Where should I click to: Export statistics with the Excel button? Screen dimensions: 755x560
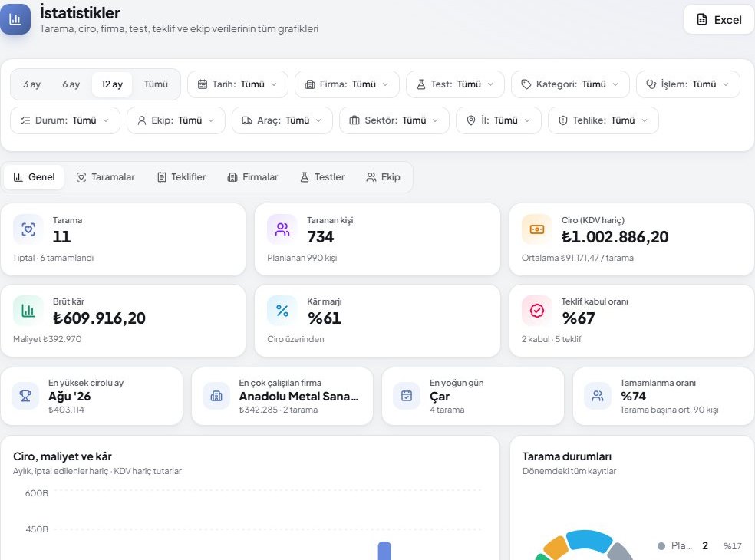719,20
